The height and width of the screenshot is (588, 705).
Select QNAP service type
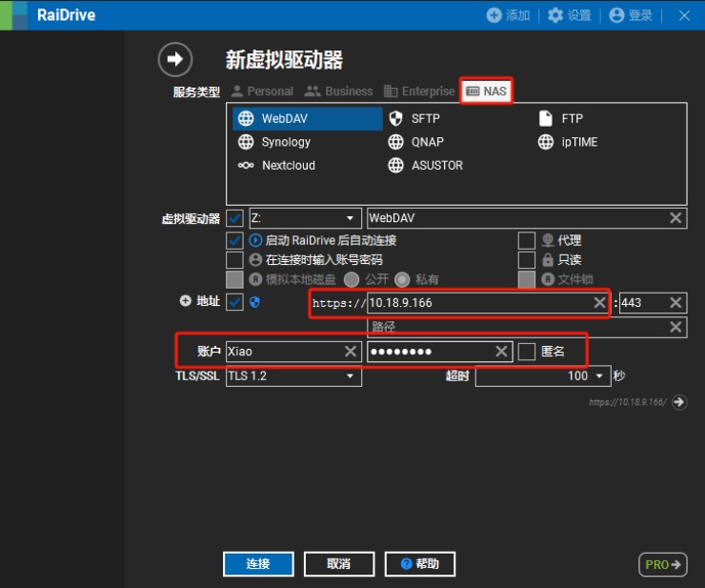[415, 142]
